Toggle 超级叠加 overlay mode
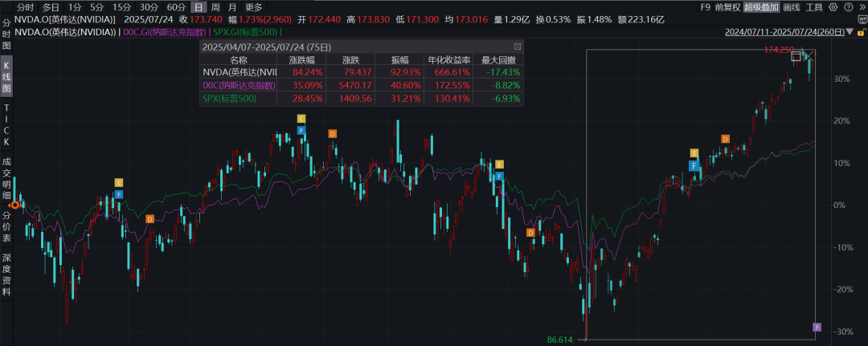The image size is (868, 346). click(x=760, y=7)
